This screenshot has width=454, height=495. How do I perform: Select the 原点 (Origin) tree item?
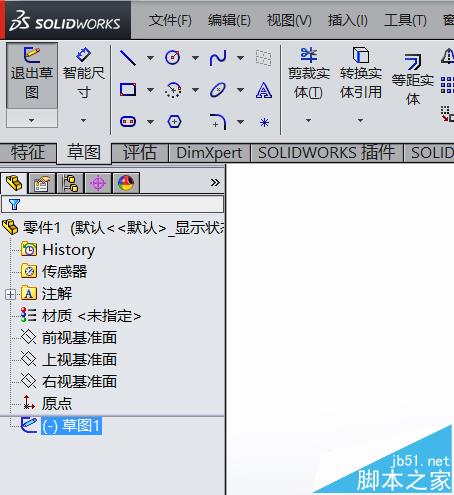47,403
